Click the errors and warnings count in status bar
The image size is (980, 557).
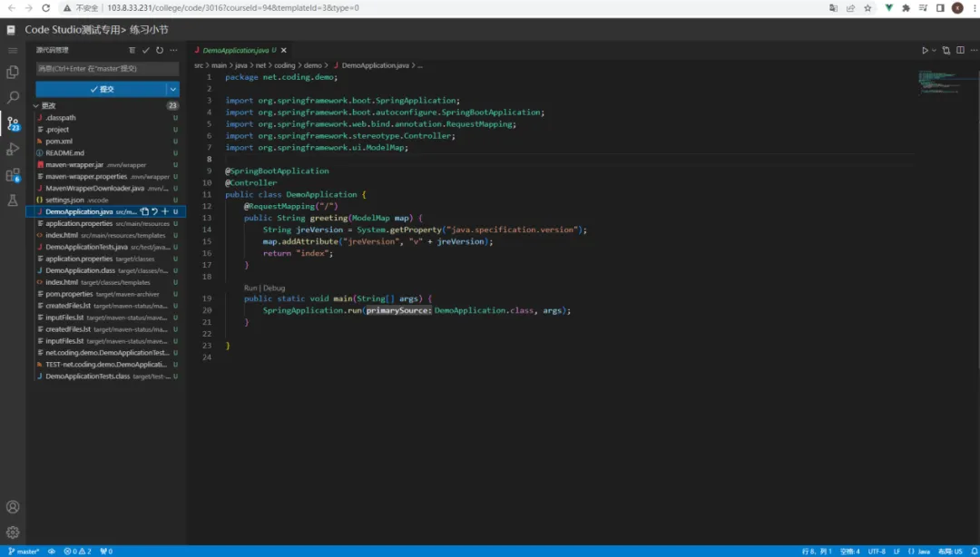tap(77, 552)
